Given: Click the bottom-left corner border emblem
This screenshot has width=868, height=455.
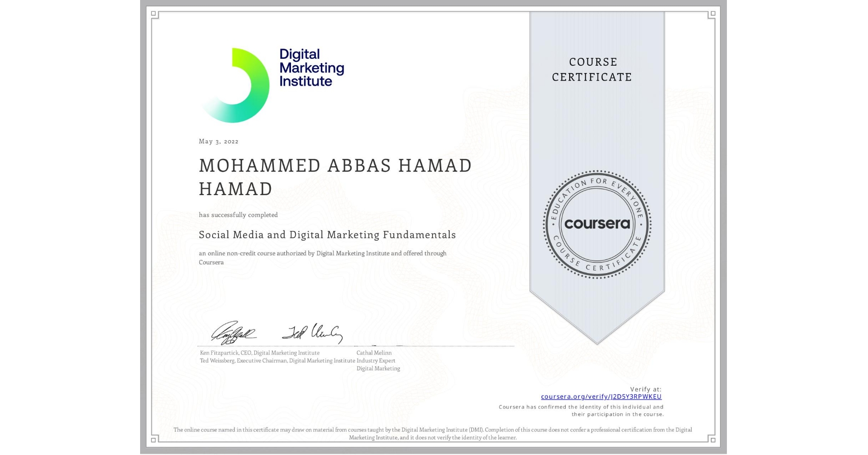Looking at the screenshot, I should [154, 440].
